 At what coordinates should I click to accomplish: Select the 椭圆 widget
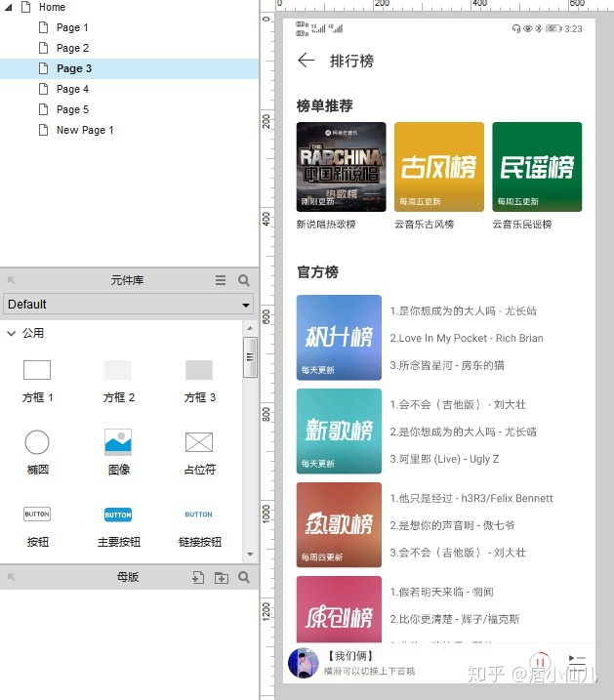point(37,452)
